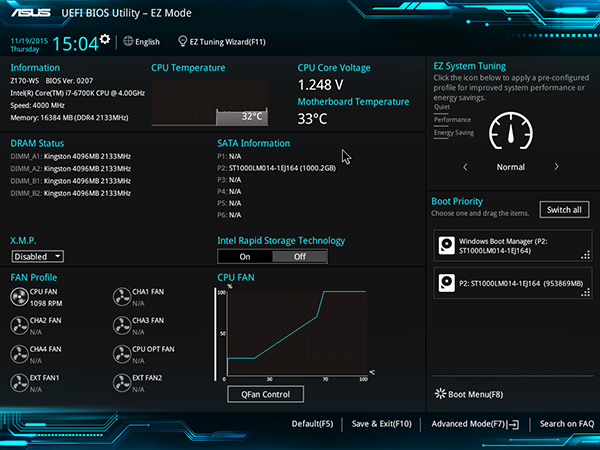This screenshot has width=600, height=450.
Task: Select P2: ST1000LM014-1EJ164 (953869MB) boot entry
Action: click(x=513, y=283)
